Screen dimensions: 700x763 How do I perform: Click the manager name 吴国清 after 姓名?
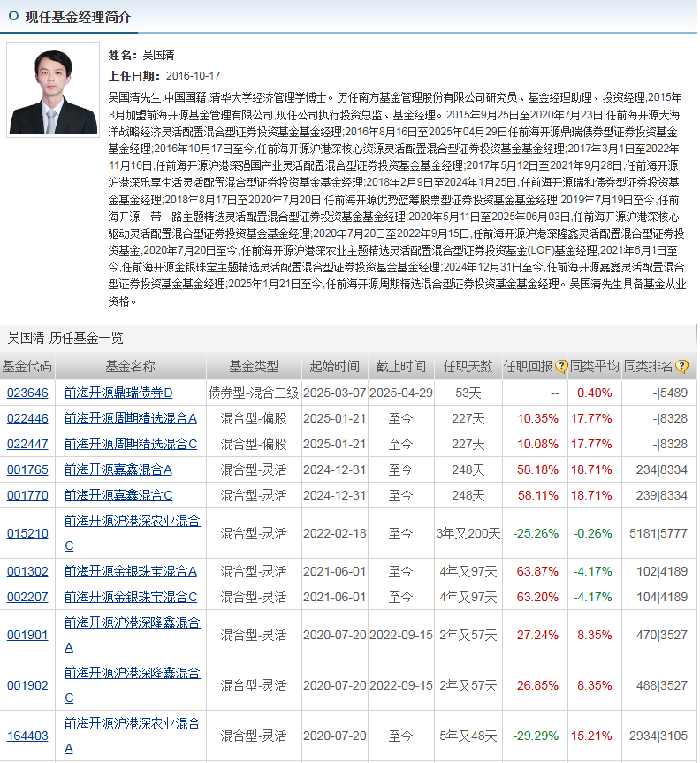pyautogui.click(x=158, y=55)
